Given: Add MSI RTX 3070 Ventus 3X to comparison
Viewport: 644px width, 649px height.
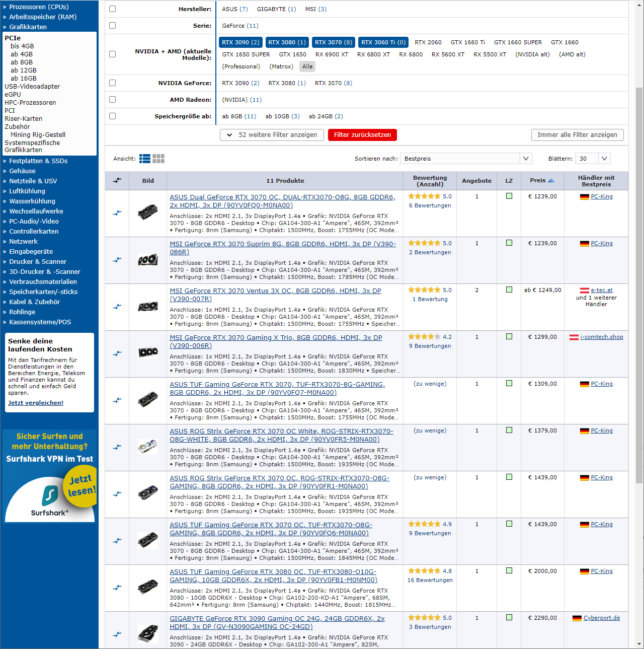Looking at the screenshot, I should [x=117, y=307].
